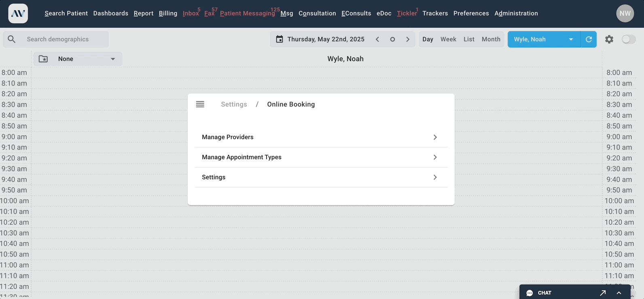Open the Wyle, Noah provider dropdown
Image resolution: width=644 pixels, height=299 pixels.
[544, 39]
